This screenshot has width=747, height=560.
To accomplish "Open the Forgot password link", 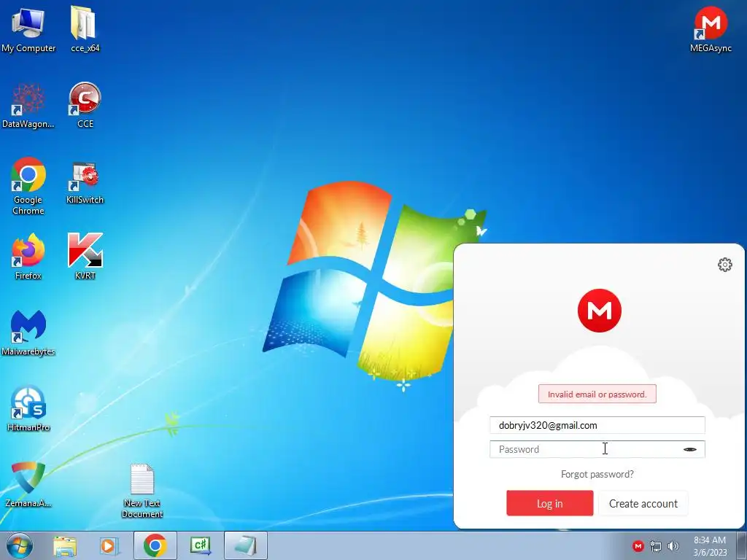I will [x=597, y=474].
